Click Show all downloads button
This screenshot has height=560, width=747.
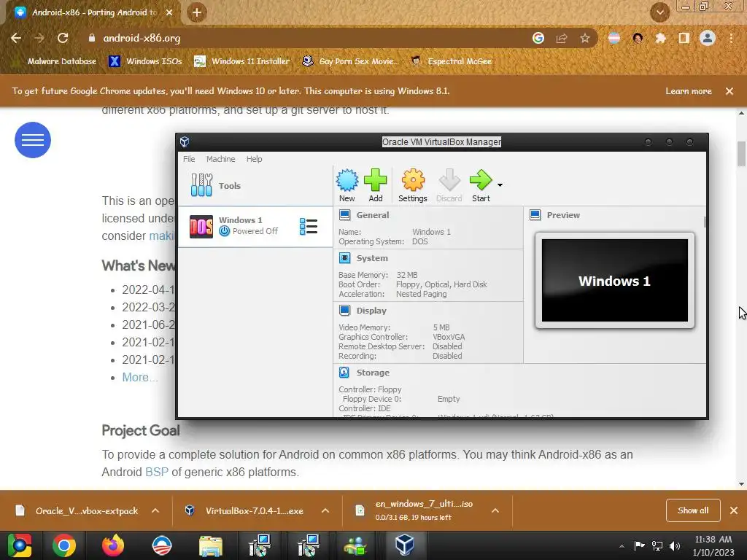click(693, 510)
